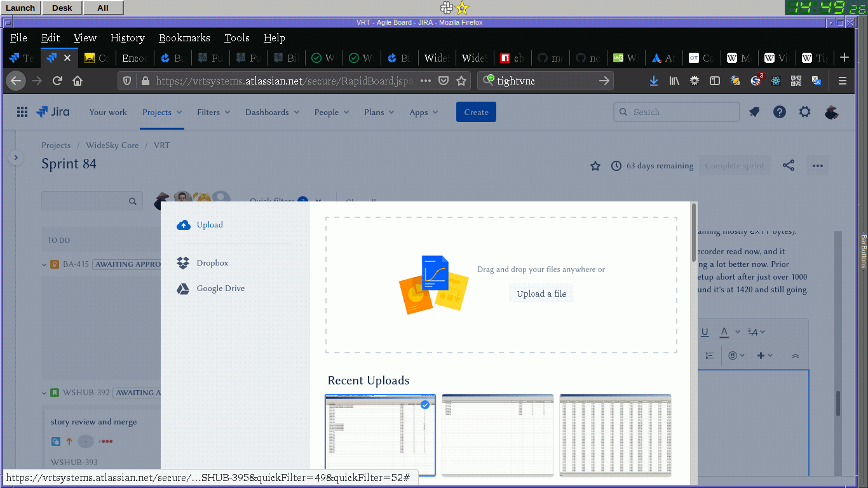Open the Bookmarks menu in Firefox

(184, 37)
